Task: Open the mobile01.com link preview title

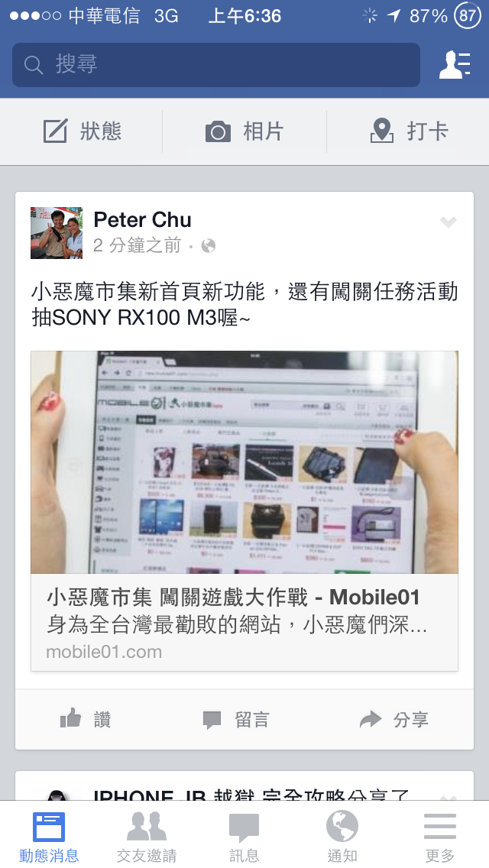Action: pyautogui.click(x=233, y=598)
